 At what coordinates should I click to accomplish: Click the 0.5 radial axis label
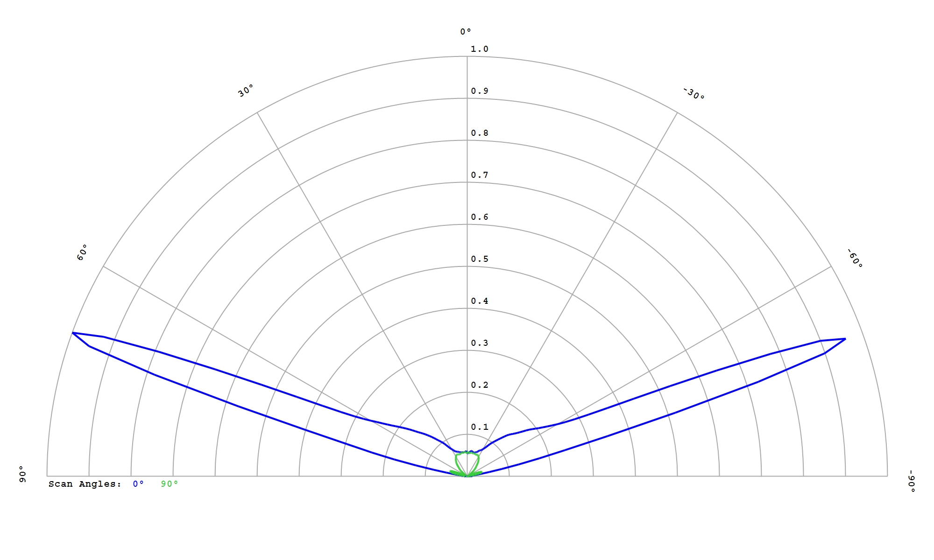479,259
